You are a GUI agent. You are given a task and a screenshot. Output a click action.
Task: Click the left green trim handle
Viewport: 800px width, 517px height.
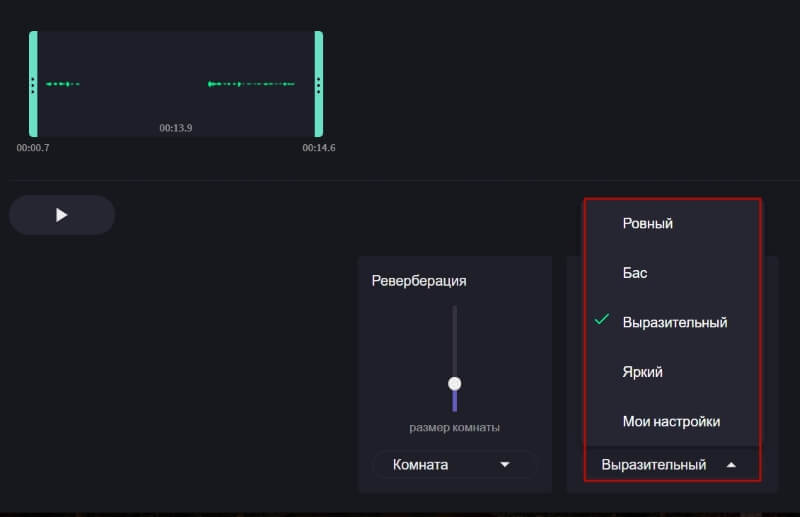tap(33, 84)
